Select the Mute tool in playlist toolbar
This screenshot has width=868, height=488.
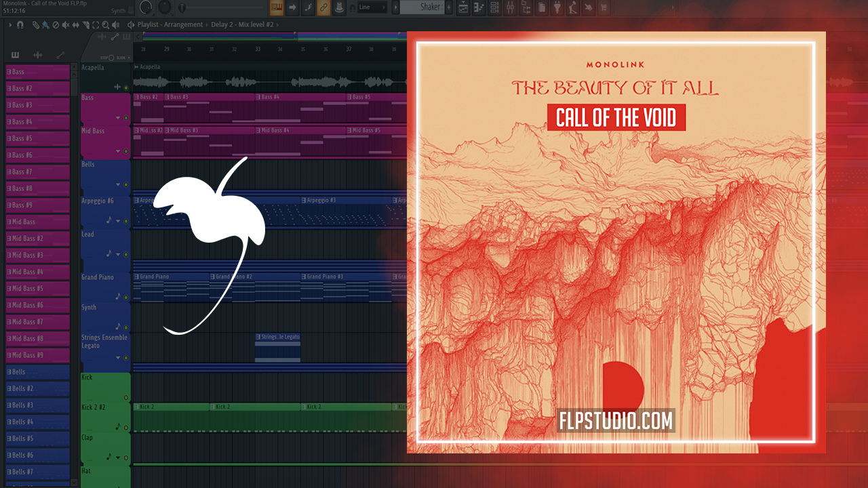coord(65,25)
